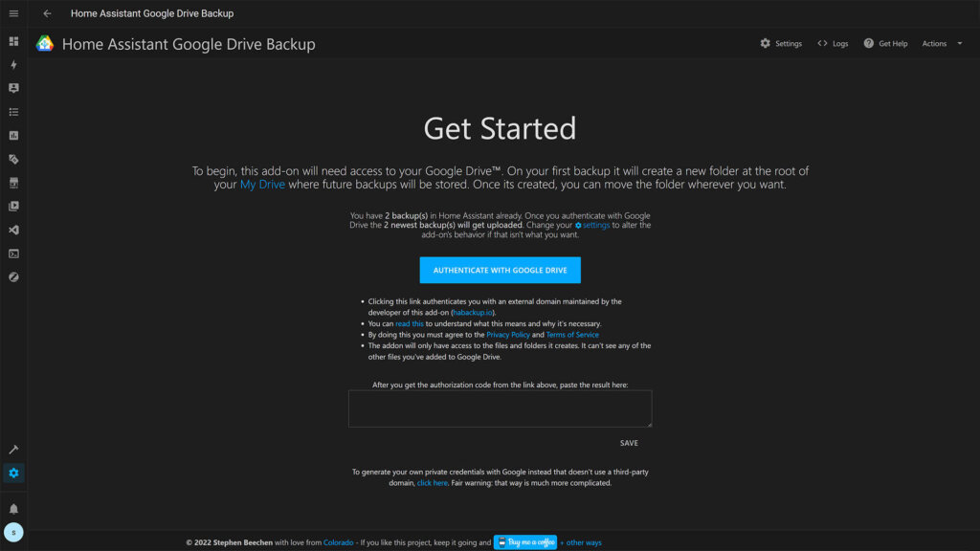
Task: Open the user profile avatar
Action: coord(13,530)
